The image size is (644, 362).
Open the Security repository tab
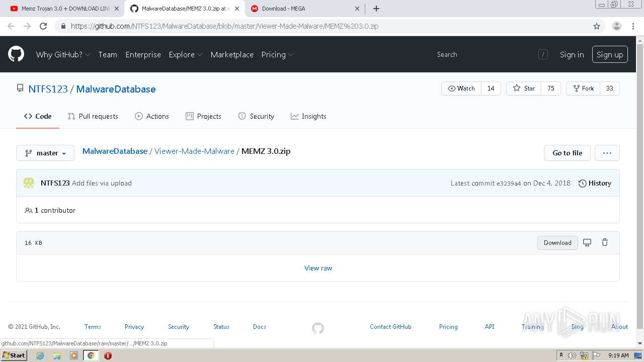[x=256, y=116]
